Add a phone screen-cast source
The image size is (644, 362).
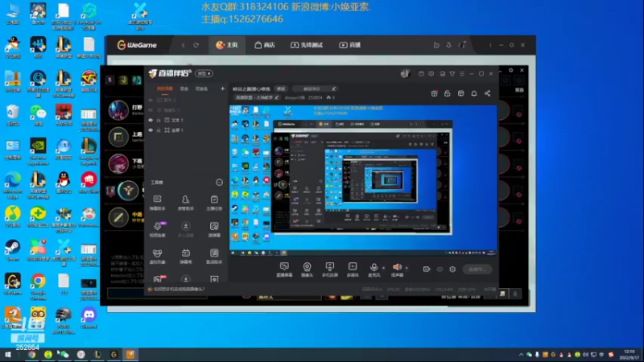(330, 269)
